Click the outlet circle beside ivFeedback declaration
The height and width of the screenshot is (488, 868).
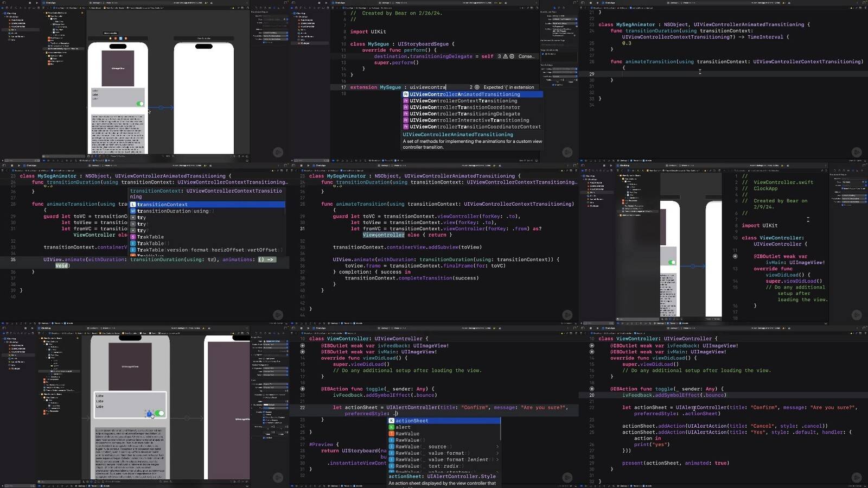coord(303,345)
